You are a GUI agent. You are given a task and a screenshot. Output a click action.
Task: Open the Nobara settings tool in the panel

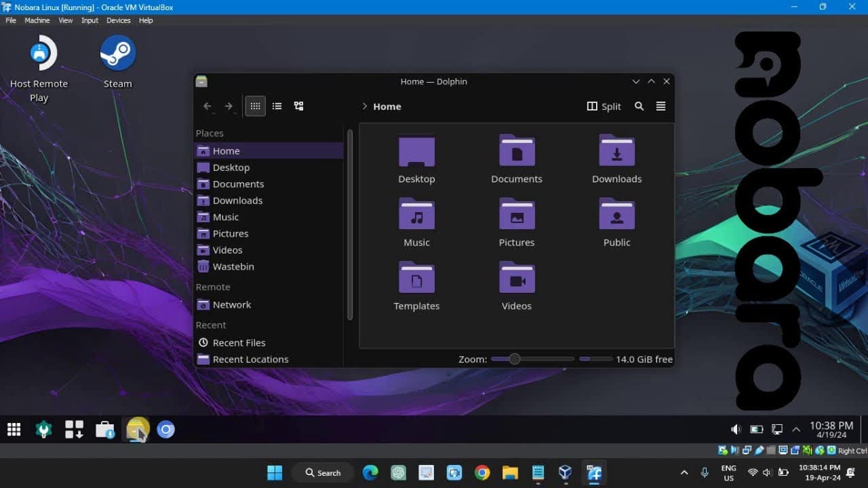(x=43, y=429)
